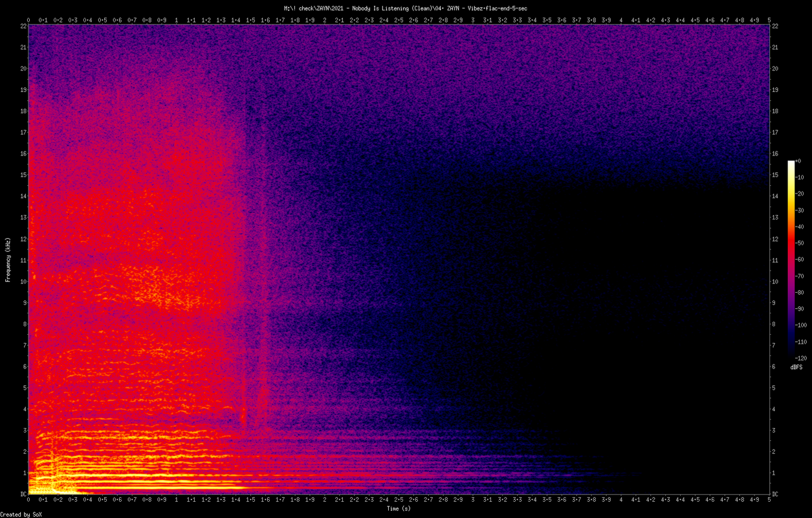The height and width of the screenshot is (518, 812).
Task: Click the '-60' value on the dBFS legend
Action: point(799,260)
